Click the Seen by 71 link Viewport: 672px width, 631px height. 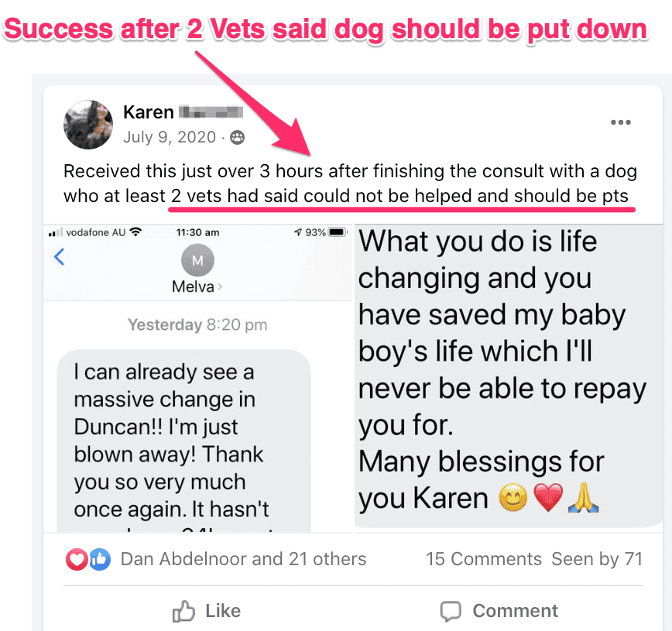click(x=596, y=559)
